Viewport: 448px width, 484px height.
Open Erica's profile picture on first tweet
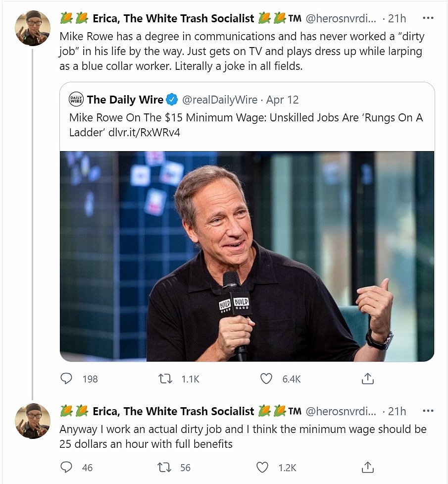pyautogui.click(x=33, y=28)
